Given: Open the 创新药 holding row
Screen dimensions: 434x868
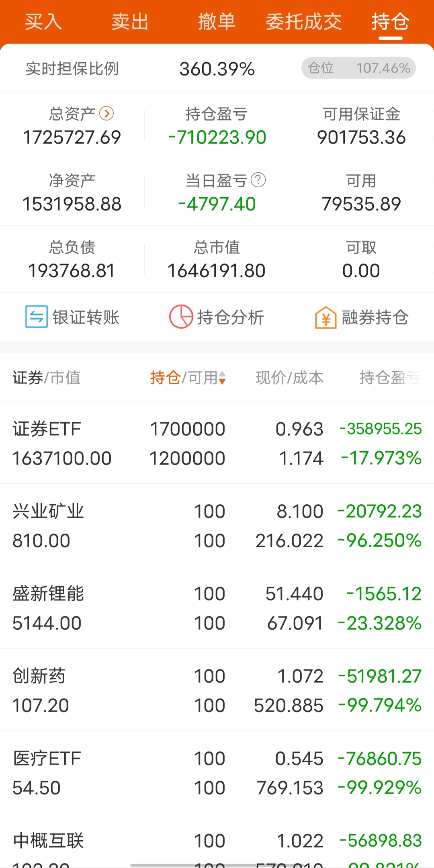Looking at the screenshot, I should (x=217, y=690).
